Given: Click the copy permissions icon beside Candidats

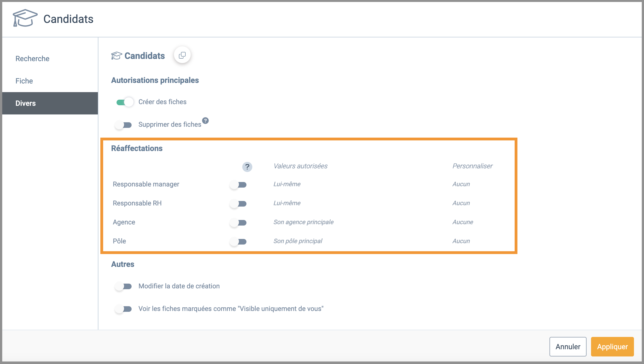Looking at the screenshot, I should pos(182,55).
